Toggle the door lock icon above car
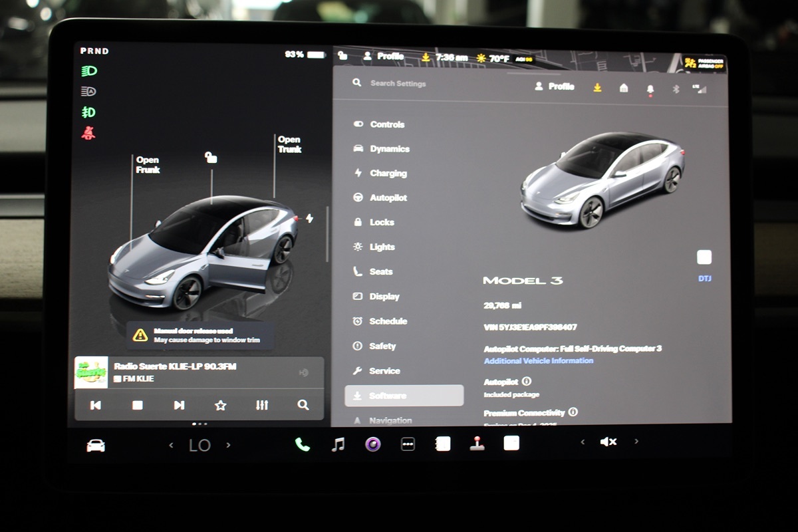Image resolution: width=798 pixels, height=532 pixels. [x=211, y=158]
